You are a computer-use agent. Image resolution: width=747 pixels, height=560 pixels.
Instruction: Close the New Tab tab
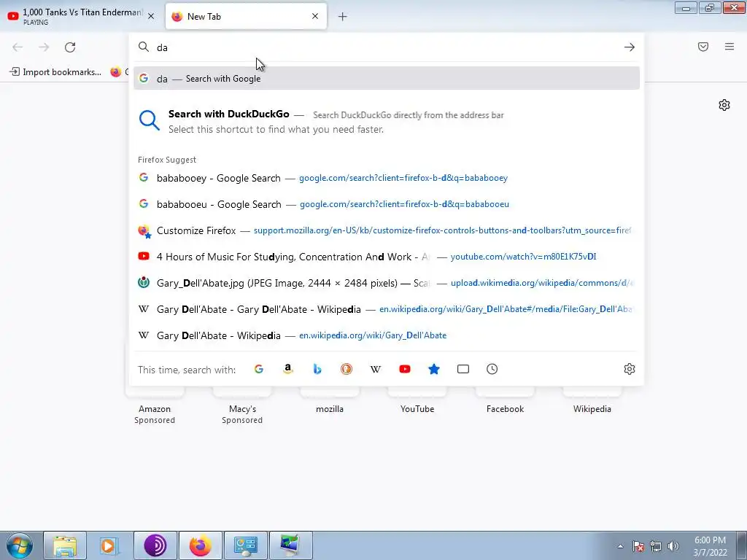click(x=315, y=16)
